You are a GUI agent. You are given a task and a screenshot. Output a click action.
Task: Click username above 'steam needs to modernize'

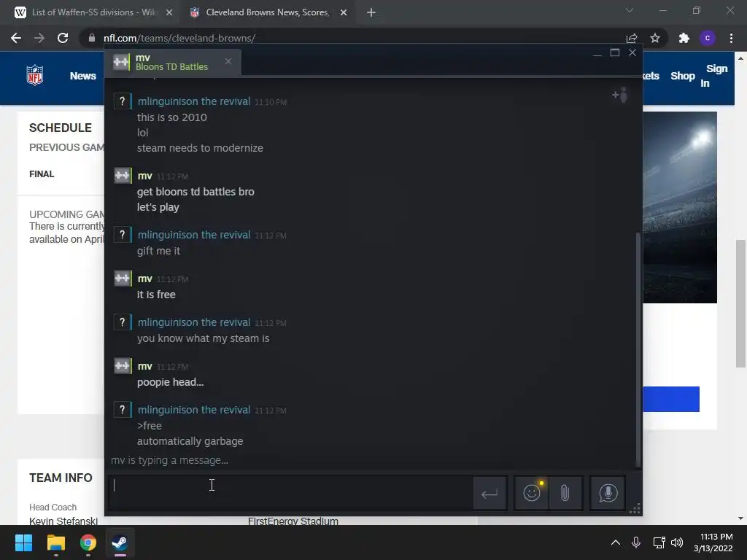[194, 101]
